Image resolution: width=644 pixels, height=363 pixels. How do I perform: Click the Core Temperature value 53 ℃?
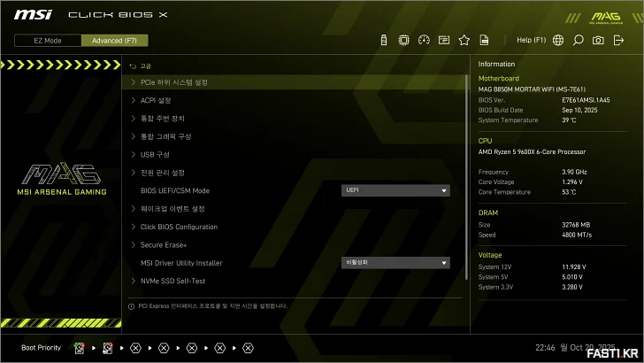tap(569, 192)
